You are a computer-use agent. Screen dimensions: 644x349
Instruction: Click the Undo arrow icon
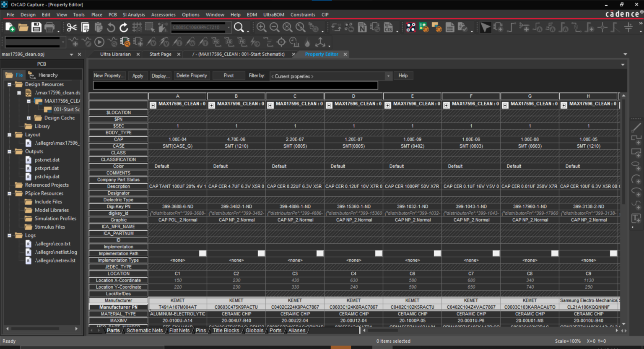pos(111,28)
